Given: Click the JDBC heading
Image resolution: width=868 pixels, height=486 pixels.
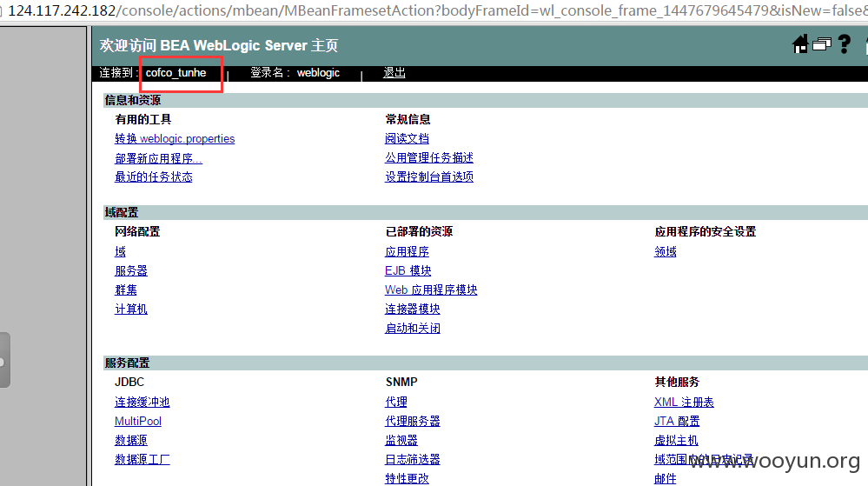Looking at the screenshot, I should pos(129,382).
